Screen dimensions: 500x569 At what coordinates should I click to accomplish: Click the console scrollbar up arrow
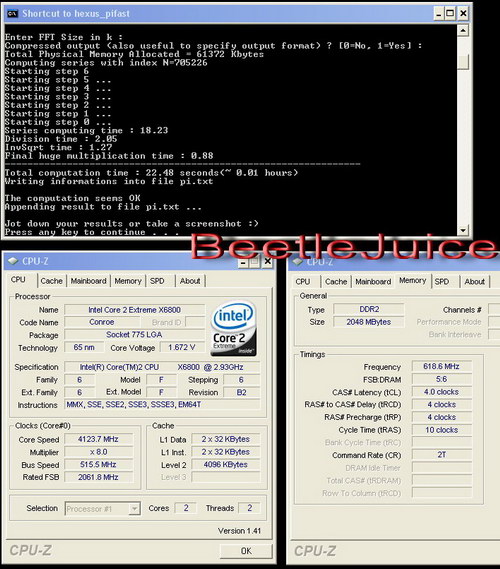463,30
